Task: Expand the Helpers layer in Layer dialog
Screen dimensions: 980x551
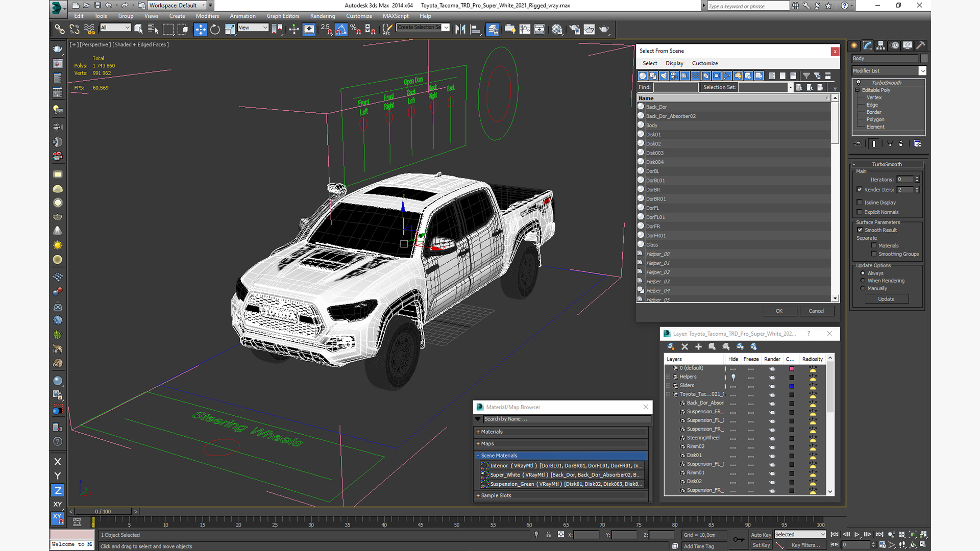Action: (668, 377)
